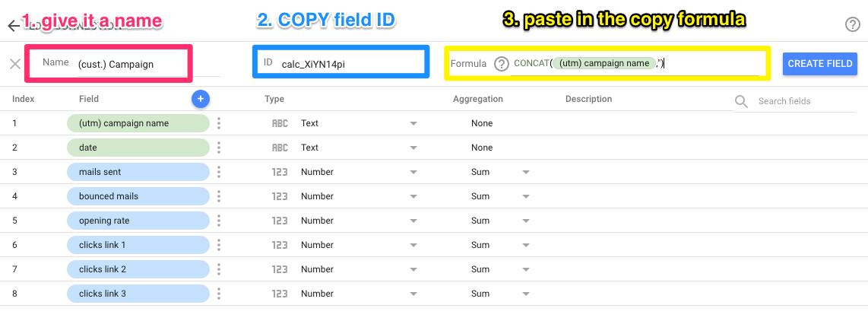Open Aggregation dropdown for clicks link 1
This screenshot has height=321, width=868.
pyautogui.click(x=525, y=245)
